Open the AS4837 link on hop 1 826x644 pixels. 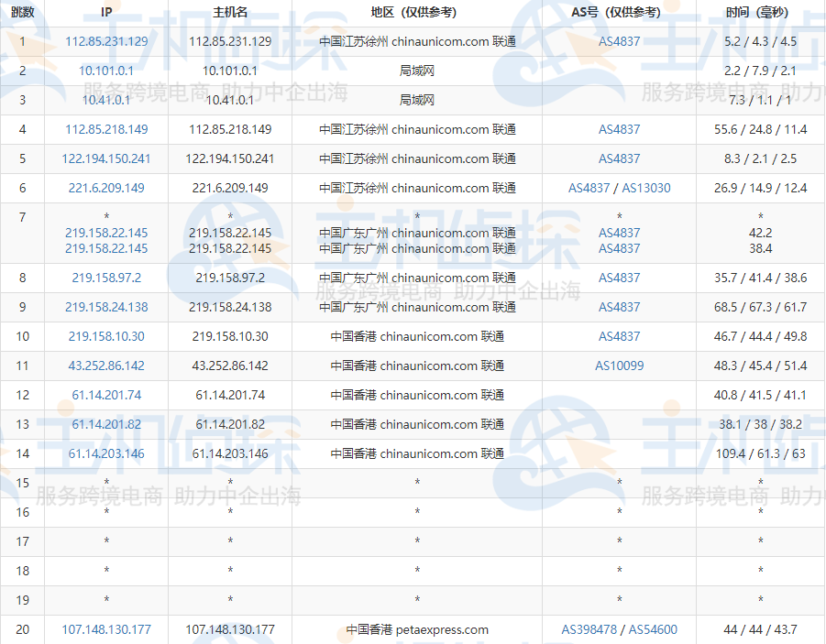tap(620, 41)
